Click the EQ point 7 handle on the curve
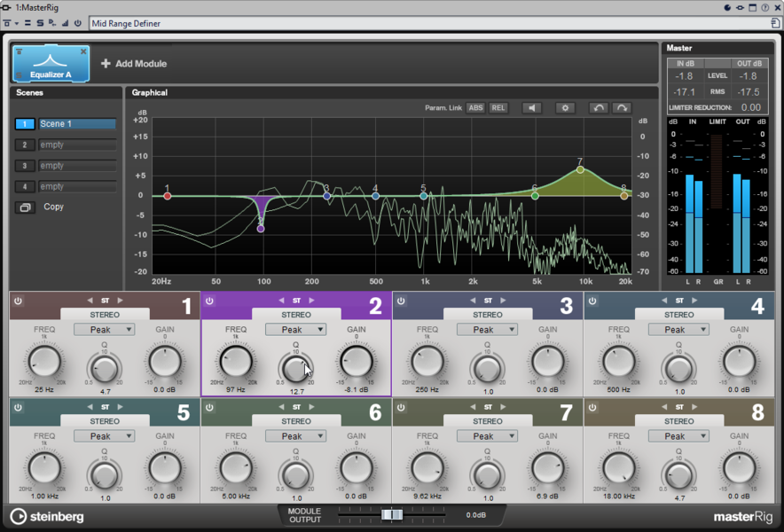The width and height of the screenshot is (784, 532). coord(580,169)
